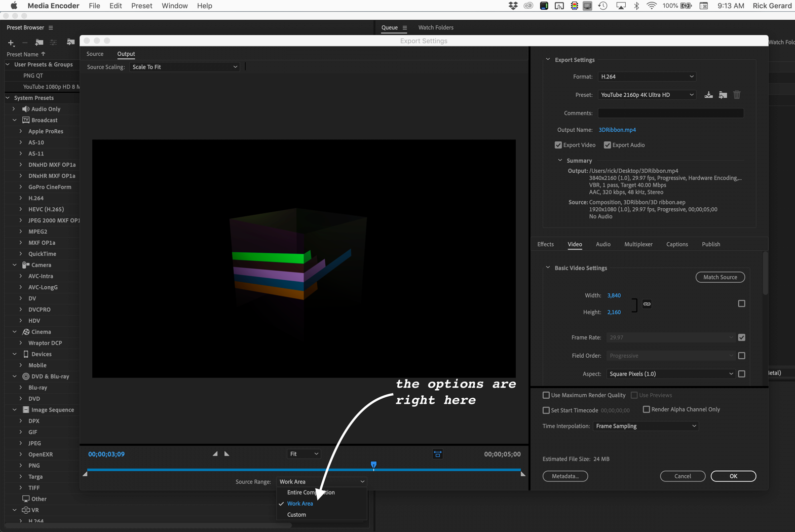The image size is (795, 532).
Task: Click the Save Preset icon
Action: 708,95
